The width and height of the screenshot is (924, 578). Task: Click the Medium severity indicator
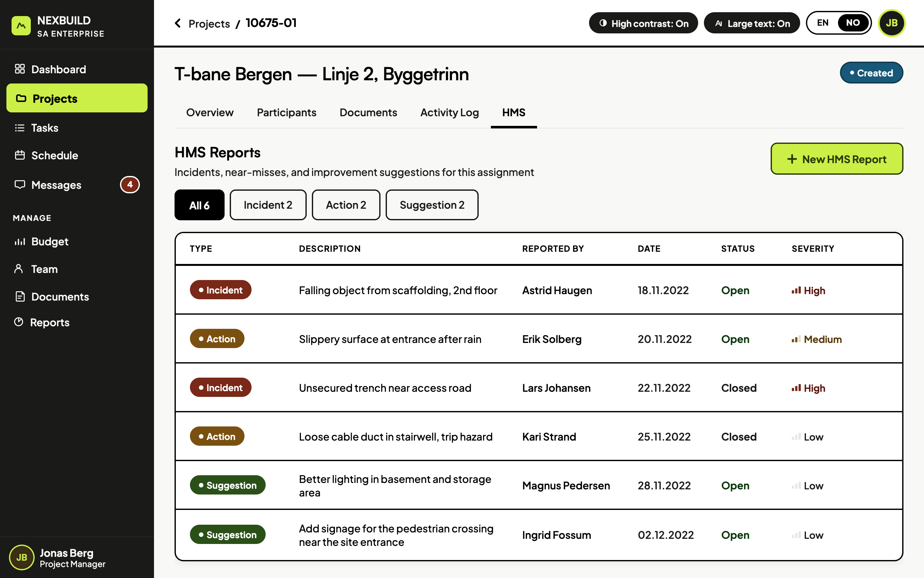pyautogui.click(x=817, y=339)
